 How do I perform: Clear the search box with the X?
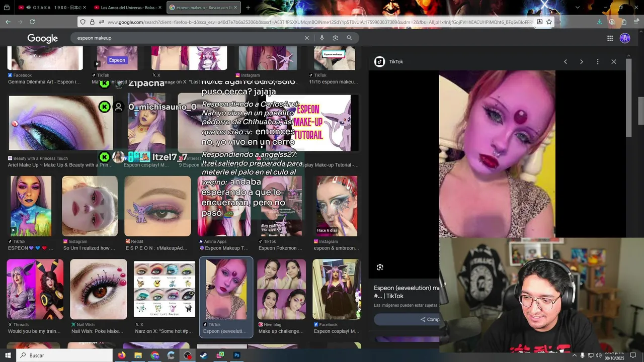pos(306,38)
